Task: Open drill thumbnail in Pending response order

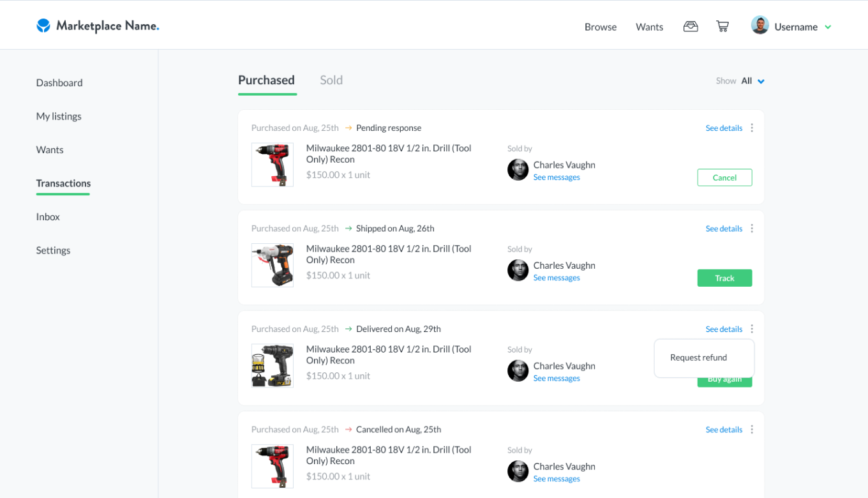Action: click(x=273, y=165)
